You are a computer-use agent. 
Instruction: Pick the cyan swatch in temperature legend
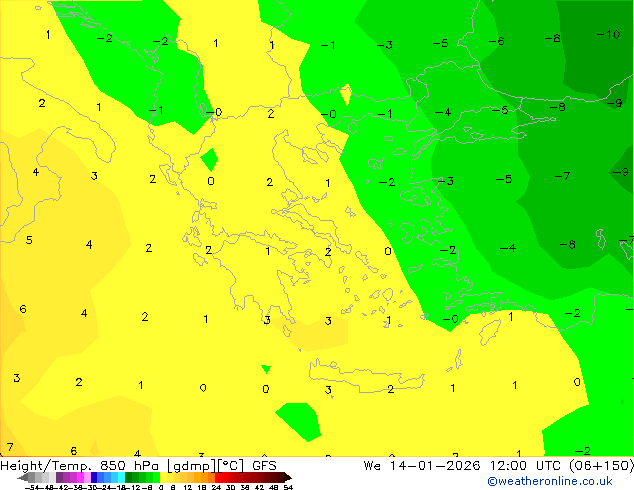pyautogui.click(x=121, y=477)
